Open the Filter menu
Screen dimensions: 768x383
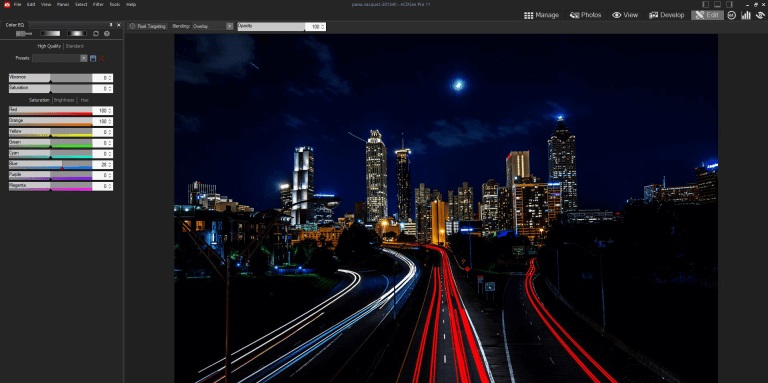pyautogui.click(x=98, y=4)
